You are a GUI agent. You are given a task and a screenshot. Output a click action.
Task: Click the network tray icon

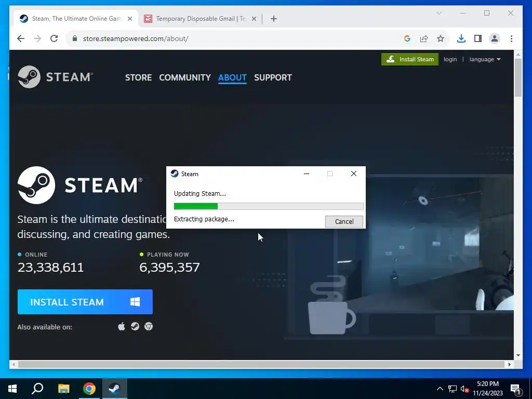pyautogui.click(x=453, y=389)
